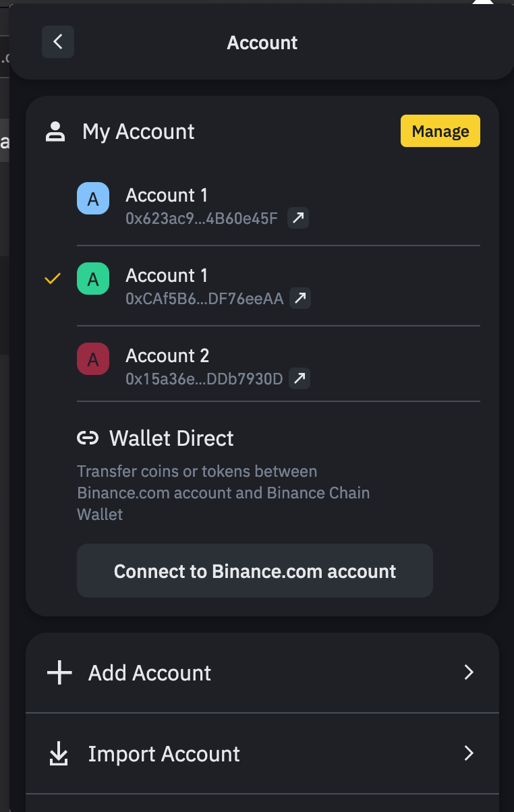Go back using the left arrow button

click(58, 42)
